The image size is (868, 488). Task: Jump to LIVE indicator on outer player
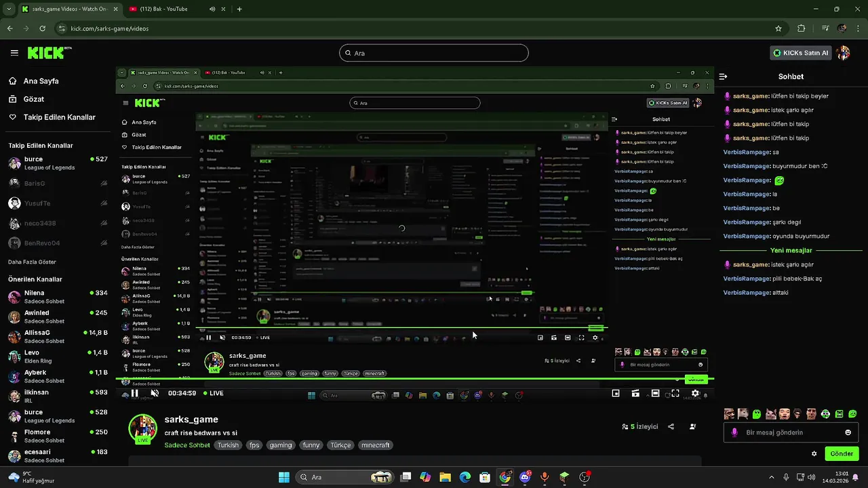[214, 393]
